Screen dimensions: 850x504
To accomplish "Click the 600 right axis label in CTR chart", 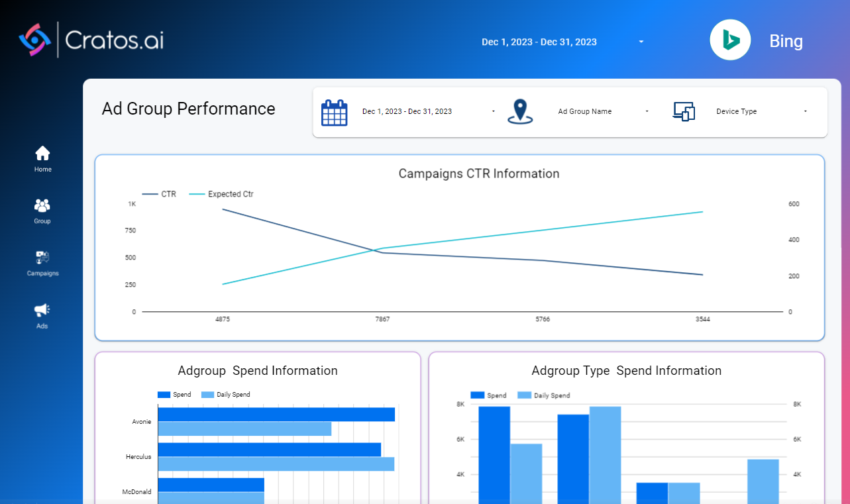I will tap(794, 204).
